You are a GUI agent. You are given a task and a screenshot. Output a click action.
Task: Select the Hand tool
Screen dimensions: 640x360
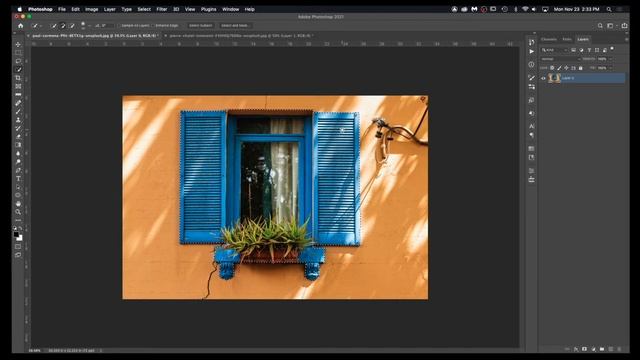(18, 204)
